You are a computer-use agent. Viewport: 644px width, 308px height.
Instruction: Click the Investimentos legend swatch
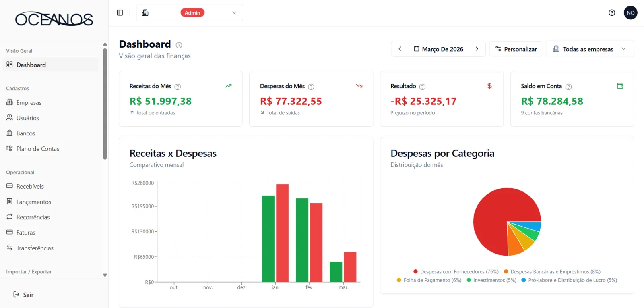pos(469,280)
